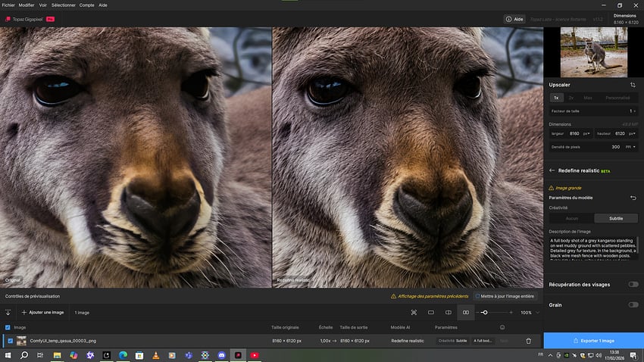Open the px unit dropdown beside largeur
This screenshot has width=644, height=362.
pyautogui.click(x=586, y=133)
